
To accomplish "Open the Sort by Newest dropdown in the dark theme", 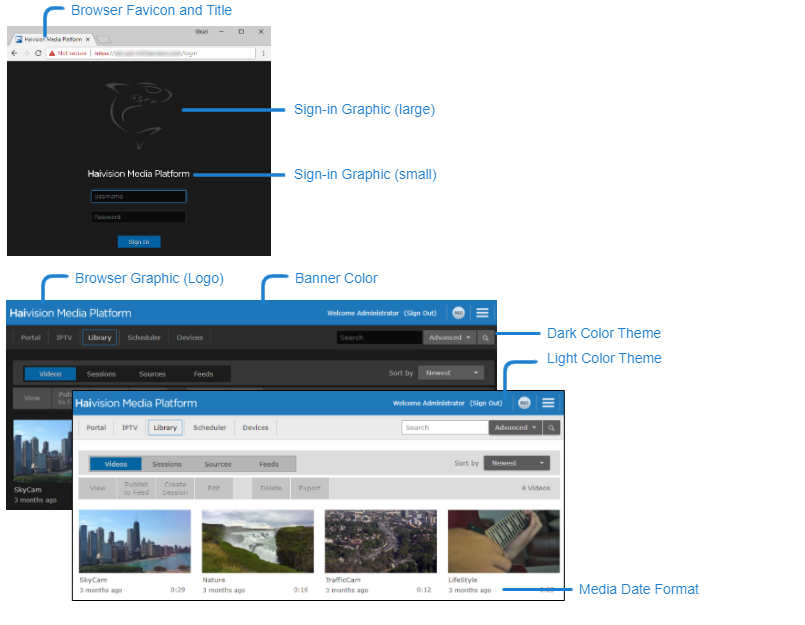I will [x=451, y=373].
